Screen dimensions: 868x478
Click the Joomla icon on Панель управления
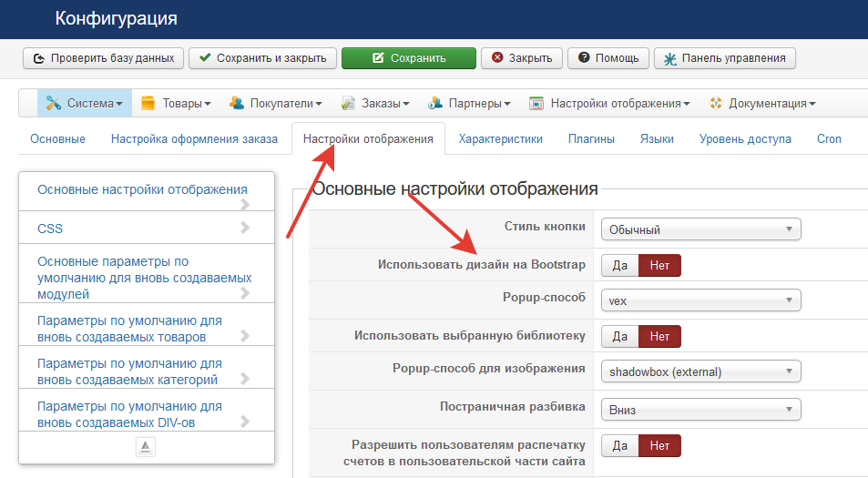pyautogui.click(x=669, y=58)
